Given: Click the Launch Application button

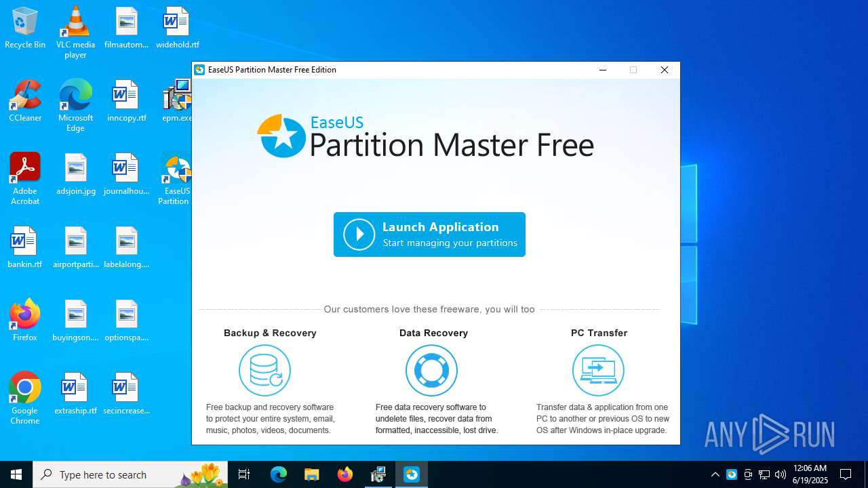Looking at the screenshot, I should coord(429,235).
